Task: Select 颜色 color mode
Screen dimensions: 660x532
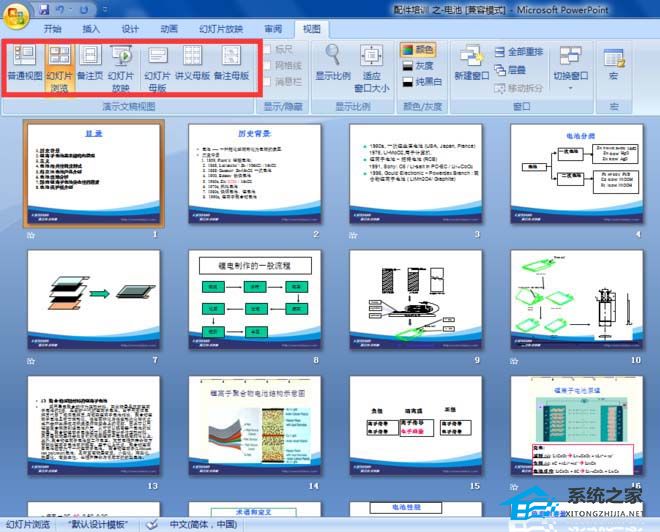Action: pos(418,50)
